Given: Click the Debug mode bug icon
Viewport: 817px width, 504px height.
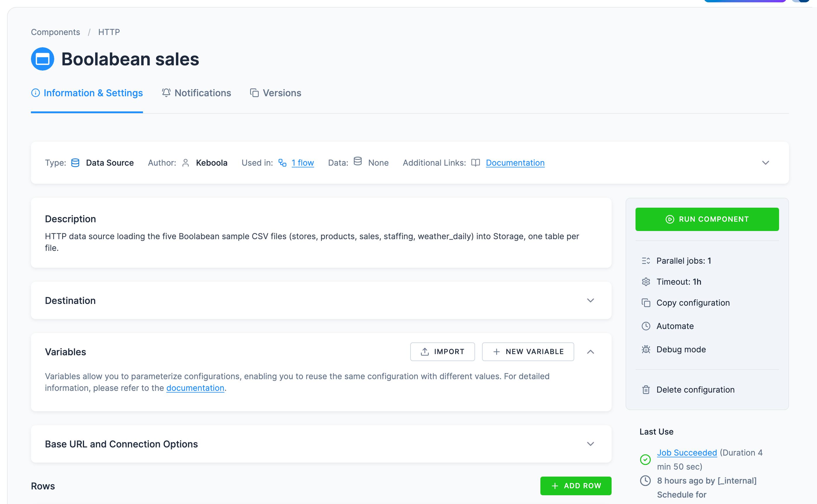Looking at the screenshot, I should (646, 349).
